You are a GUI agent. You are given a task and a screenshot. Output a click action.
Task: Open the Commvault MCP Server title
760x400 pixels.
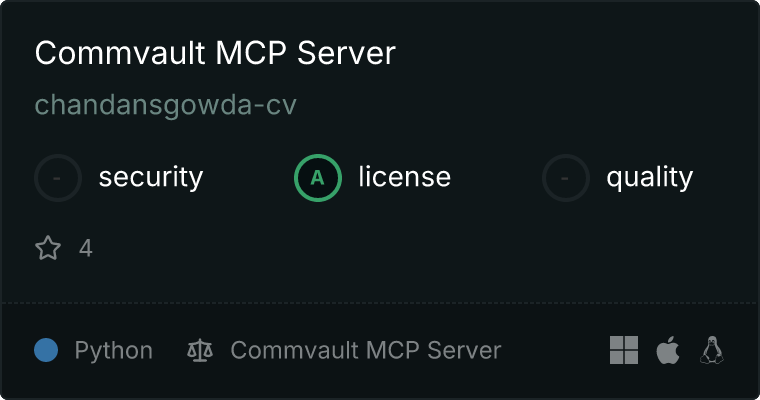[x=215, y=52]
